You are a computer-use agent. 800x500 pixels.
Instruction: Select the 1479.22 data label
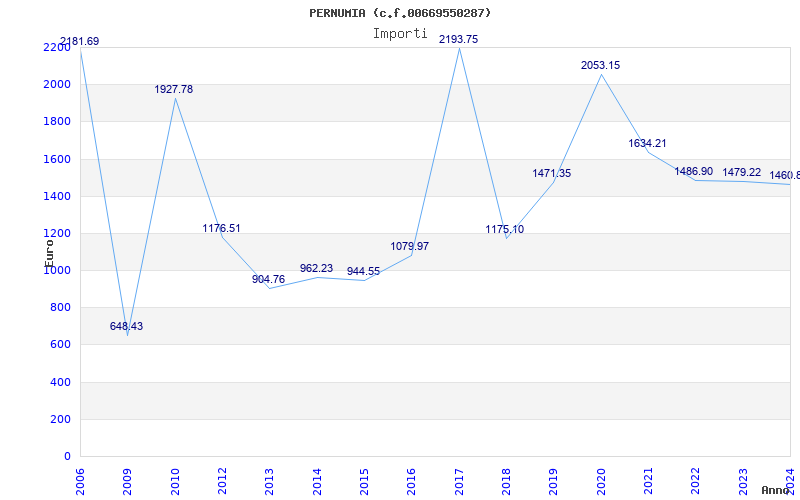pyautogui.click(x=741, y=172)
